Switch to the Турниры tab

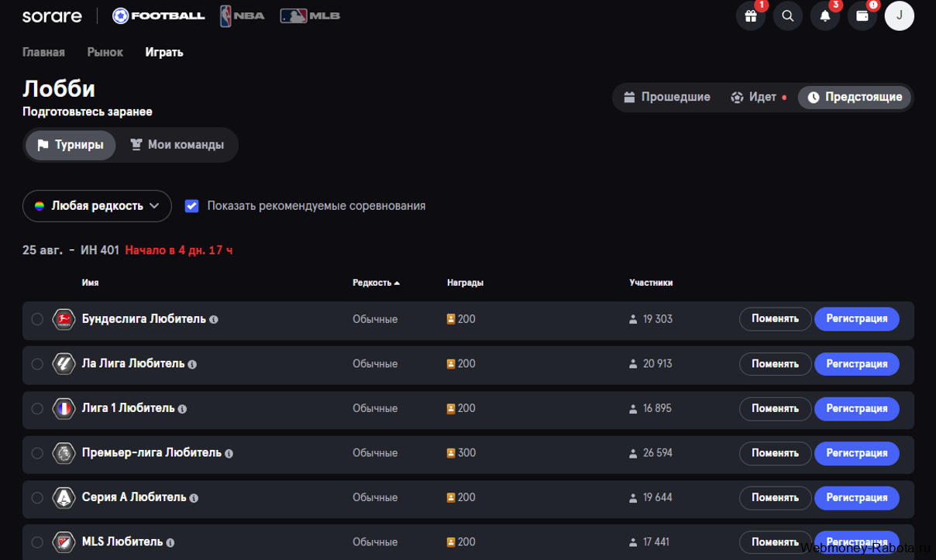71,145
